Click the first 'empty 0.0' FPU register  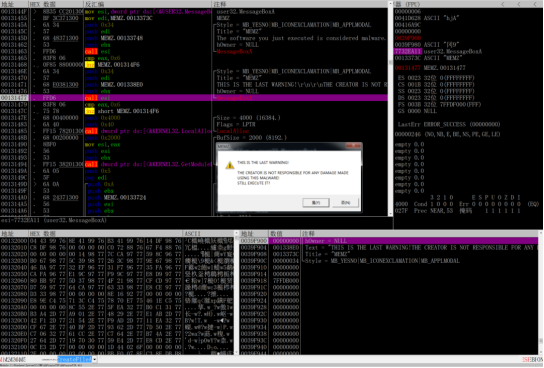[x=409, y=145]
